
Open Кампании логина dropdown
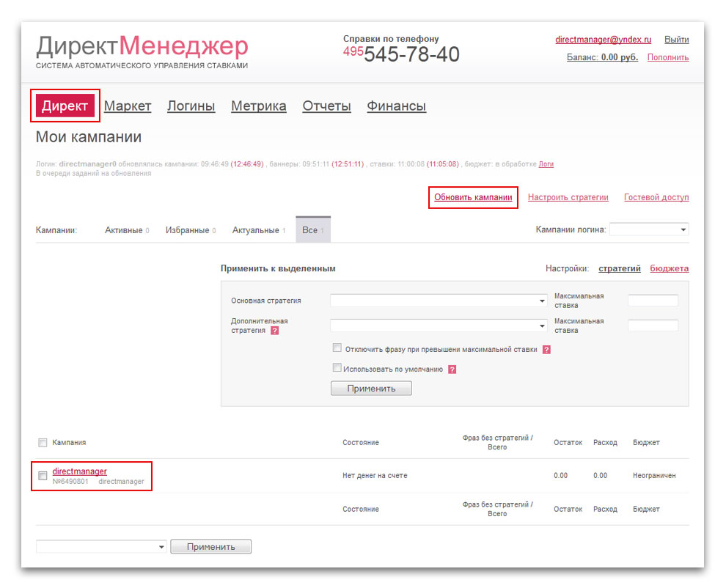pos(648,230)
